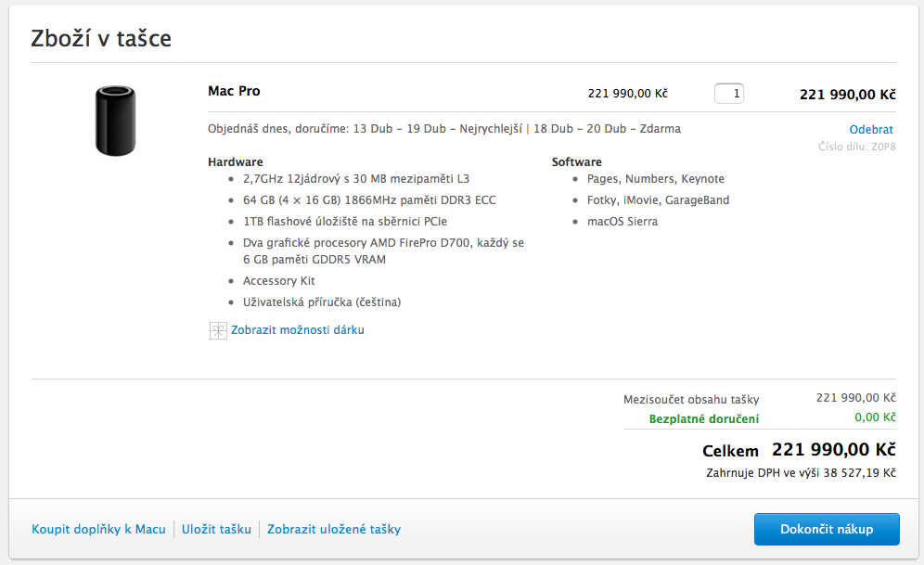Show gift options via Zobrazit možnosti dárku
The height and width of the screenshot is (565, 924).
[297, 330]
